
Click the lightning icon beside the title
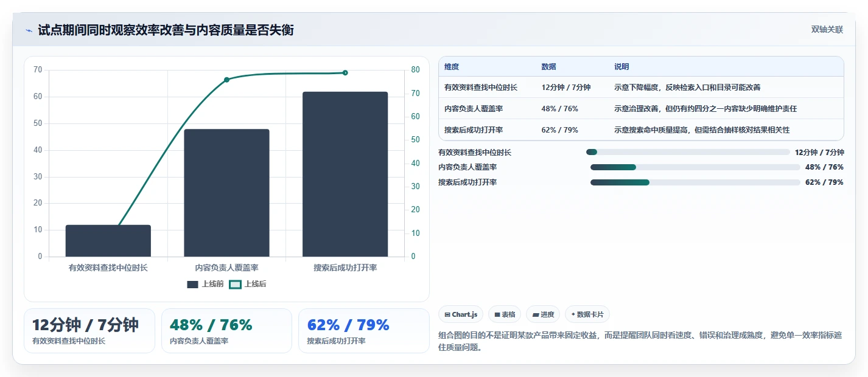(x=29, y=30)
